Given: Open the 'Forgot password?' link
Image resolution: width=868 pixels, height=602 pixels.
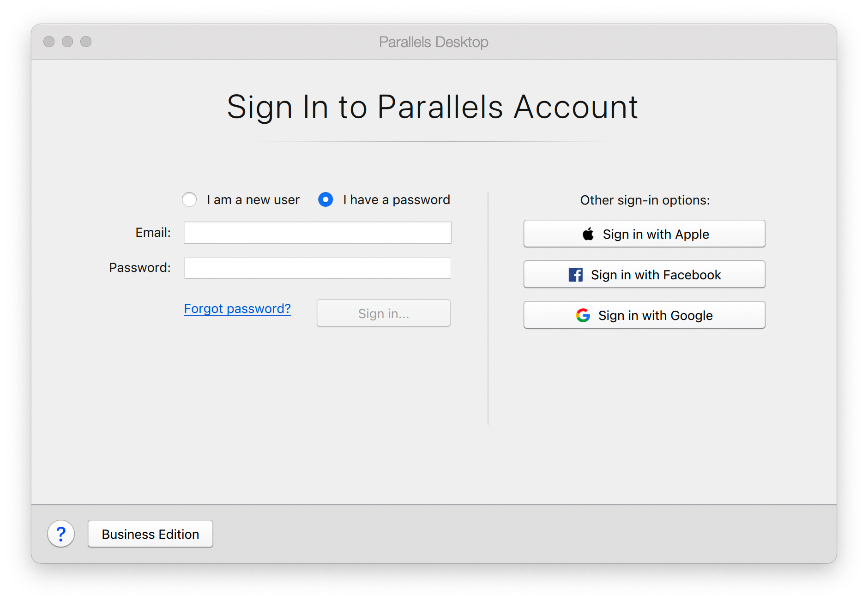Looking at the screenshot, I should [x=237, y=308].
